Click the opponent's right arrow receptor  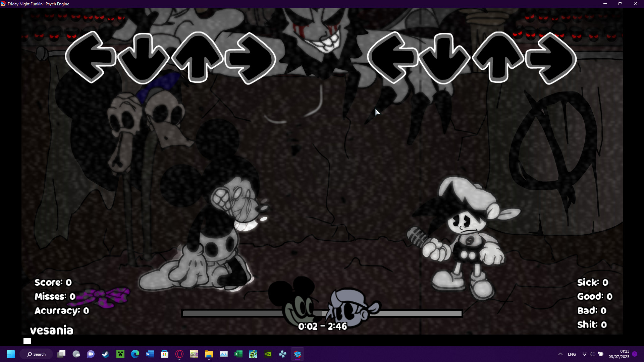click(250, 58)
